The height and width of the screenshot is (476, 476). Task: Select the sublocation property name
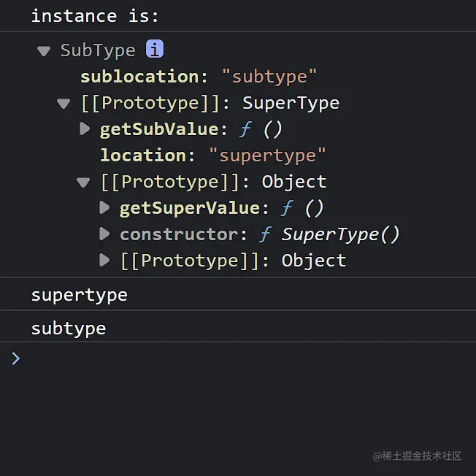[139, 77]
